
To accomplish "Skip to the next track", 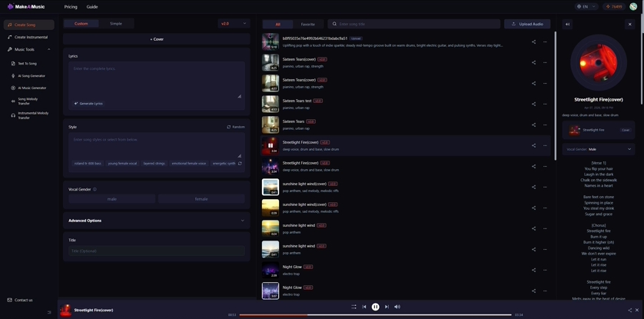I will 387,307.
